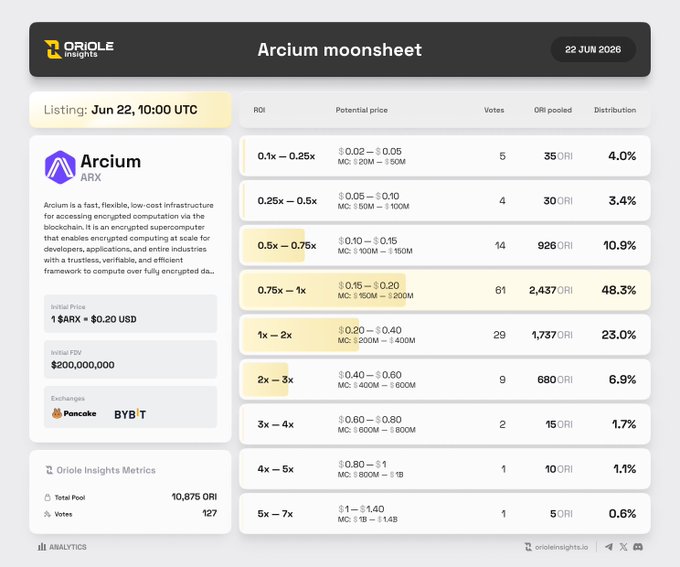This screenshot has width=680, height=567.
Task: Click the 1.7% distribution value
Action: 624,424
